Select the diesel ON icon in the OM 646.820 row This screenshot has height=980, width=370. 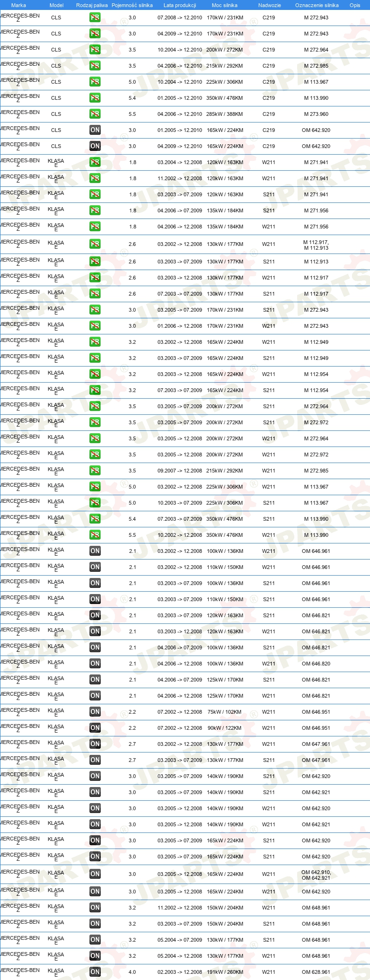95,664
